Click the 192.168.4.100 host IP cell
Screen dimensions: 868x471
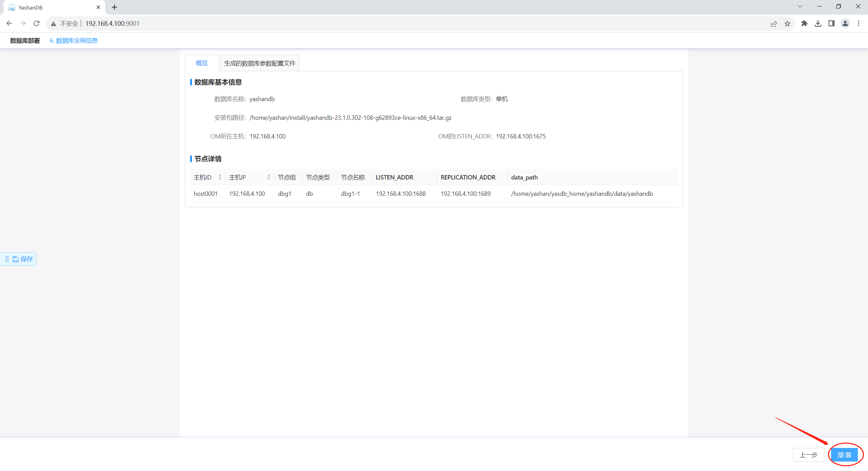247,193
